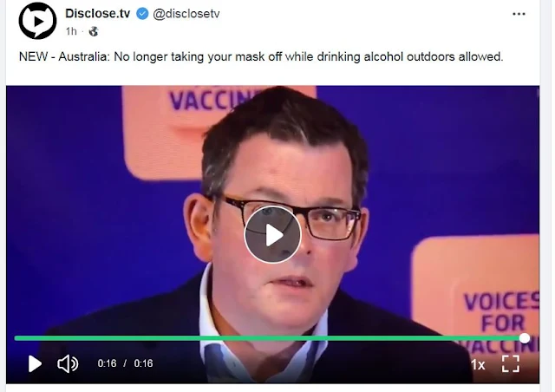This screenshot has height=392, width=555.
Task: Click the post caption about Australia masks
Action: (x=261, y=56)
